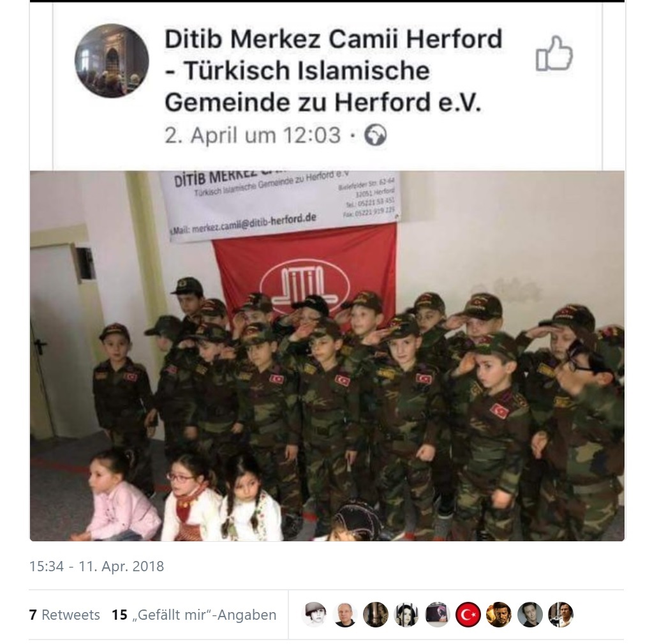Open third liker avatar in the row
The width and height of the screenshot is (659, 644).
click(x=376, y=615)
